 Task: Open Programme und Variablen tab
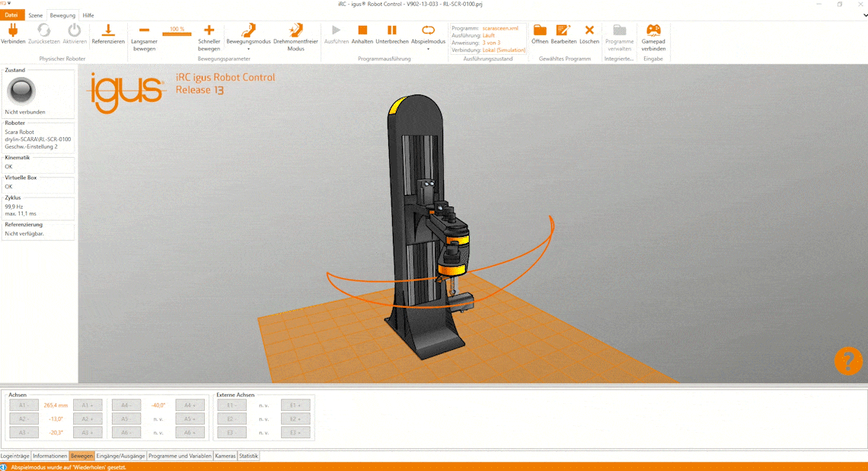[x=180, y=456]
